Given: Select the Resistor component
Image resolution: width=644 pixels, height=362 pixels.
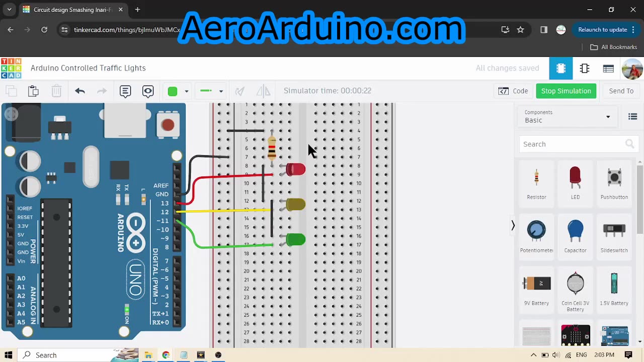Looking at the screenshot, I should click(x=536, y=184).
